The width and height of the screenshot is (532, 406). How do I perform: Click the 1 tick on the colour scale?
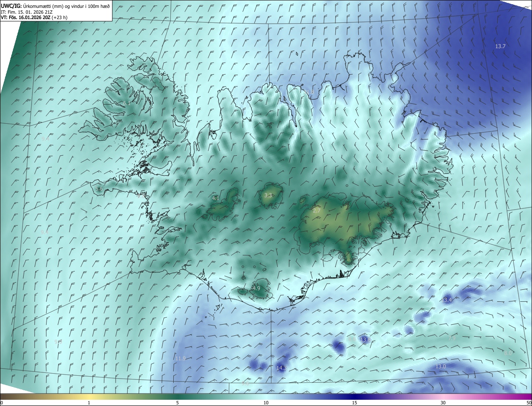coord(89,403)
